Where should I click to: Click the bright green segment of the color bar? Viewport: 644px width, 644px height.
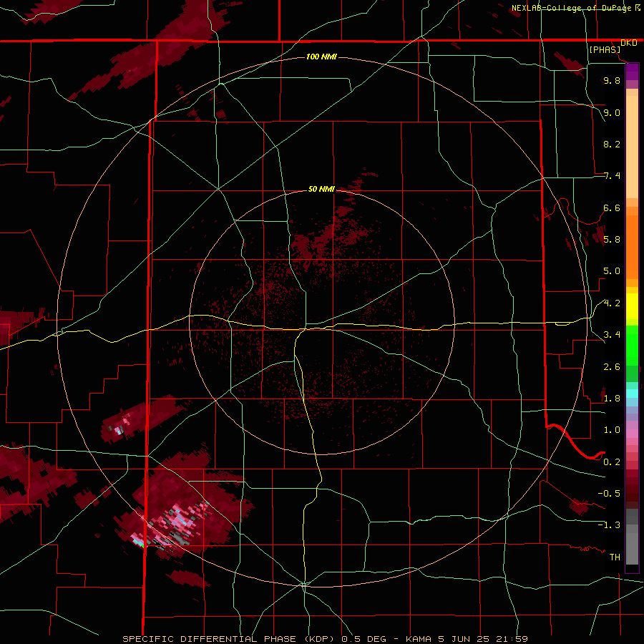[632, 345]
